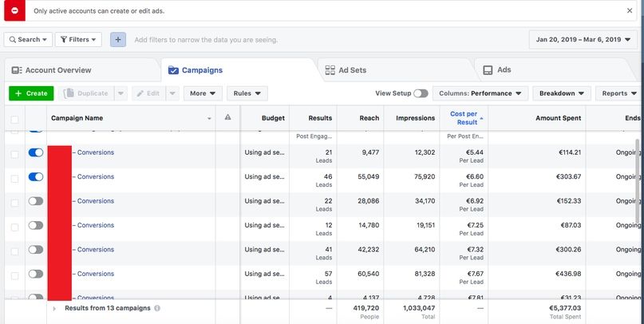
Task: Sort by Impressions column header
Action: coord(412,118)
